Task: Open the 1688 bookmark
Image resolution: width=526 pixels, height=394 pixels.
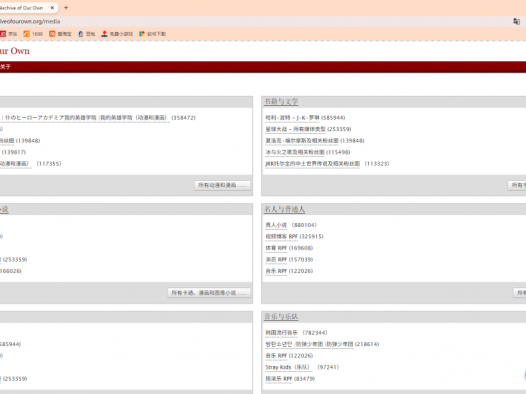Action: point(33,34)
